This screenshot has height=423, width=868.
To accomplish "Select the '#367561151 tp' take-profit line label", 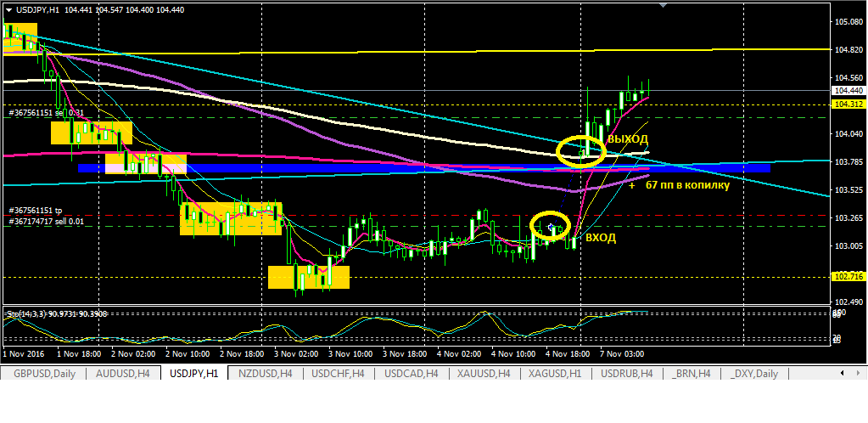I will 36,211.
